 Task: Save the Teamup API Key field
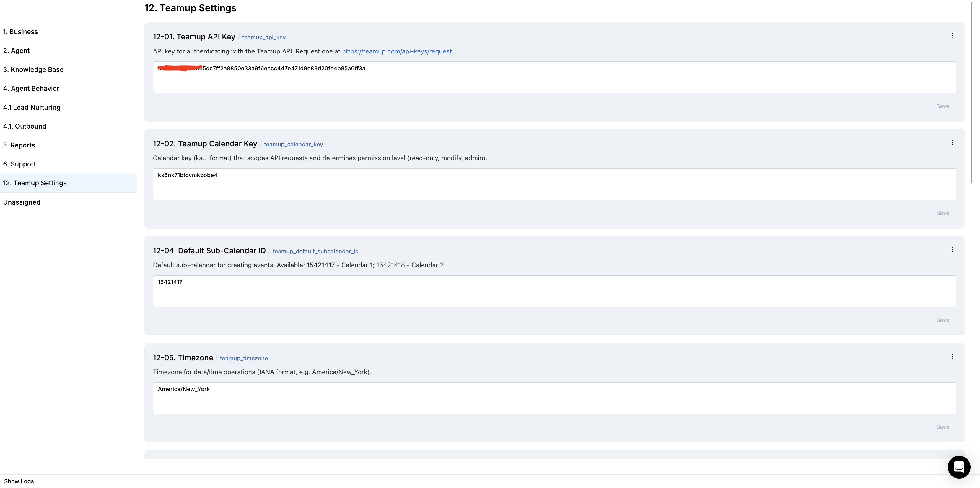[942, 106]
